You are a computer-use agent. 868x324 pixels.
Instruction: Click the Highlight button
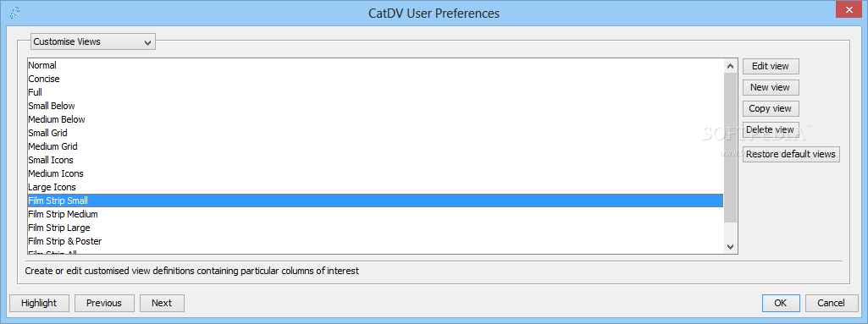[39, 303]
